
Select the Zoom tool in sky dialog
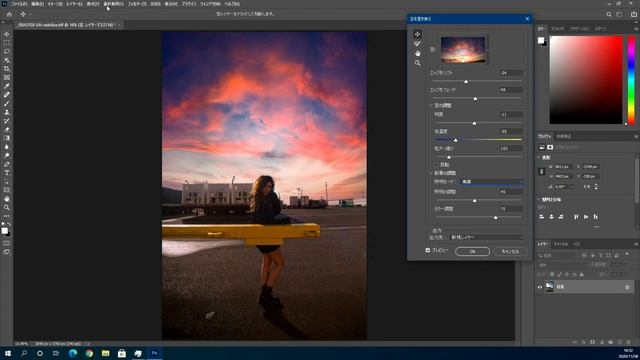[417, 63]
